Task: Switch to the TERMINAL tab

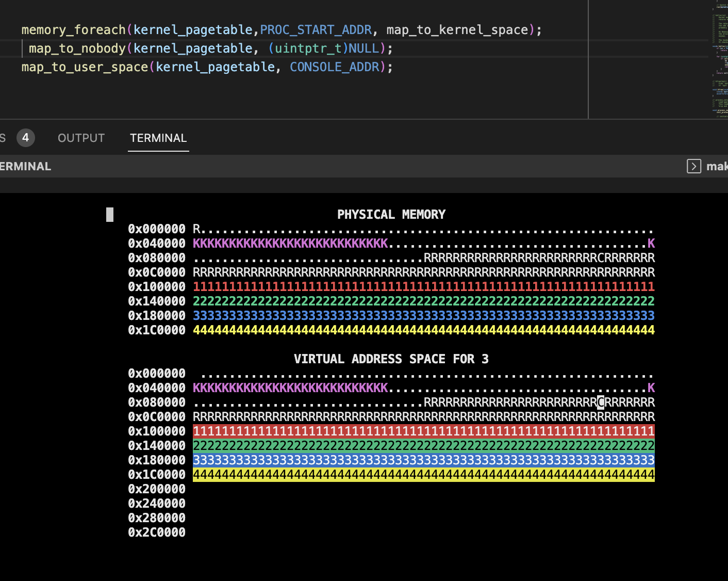Action: [158, 138]
